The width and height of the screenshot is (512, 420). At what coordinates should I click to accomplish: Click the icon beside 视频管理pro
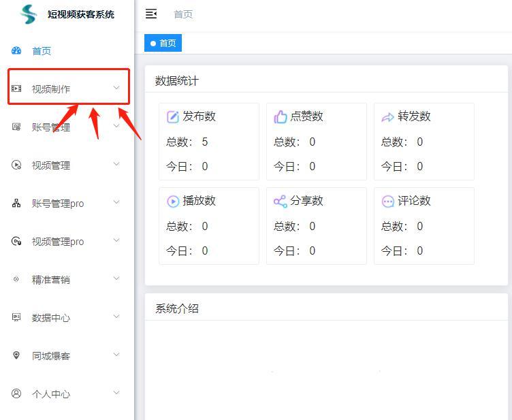(x=16, y=241)
